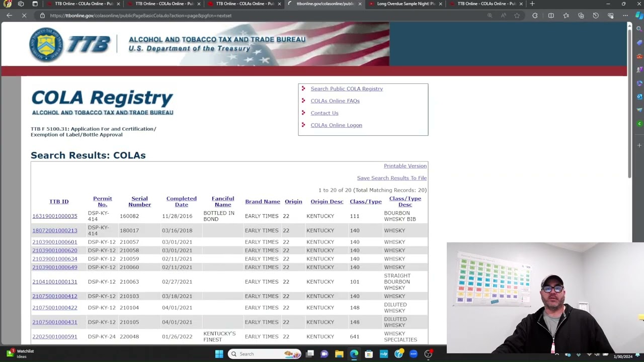Sort results by Serial Number column header
Viewport: 644px width, 362px height.
(139, 202)
